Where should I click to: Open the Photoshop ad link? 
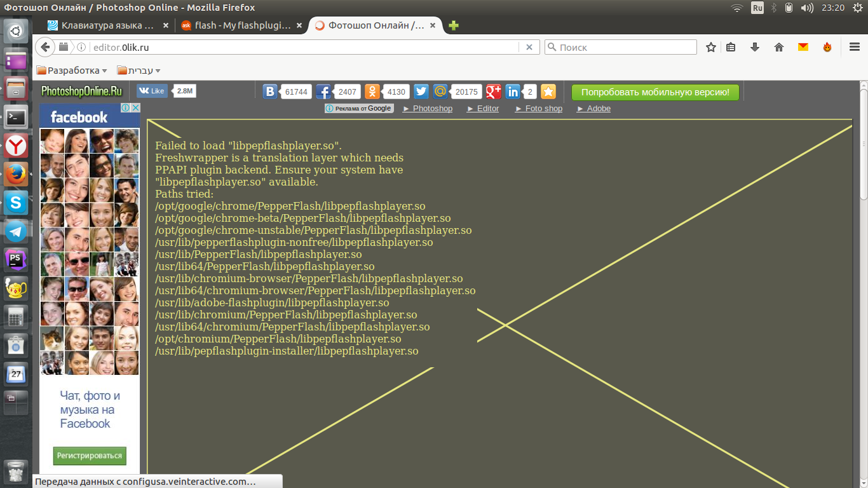[x=428, y=109]
